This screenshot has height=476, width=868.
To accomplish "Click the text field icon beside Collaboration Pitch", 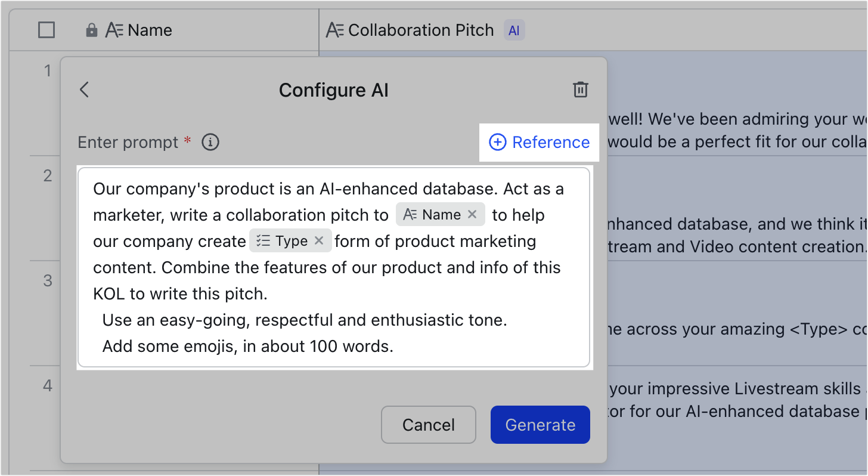I will coord(334,30).
